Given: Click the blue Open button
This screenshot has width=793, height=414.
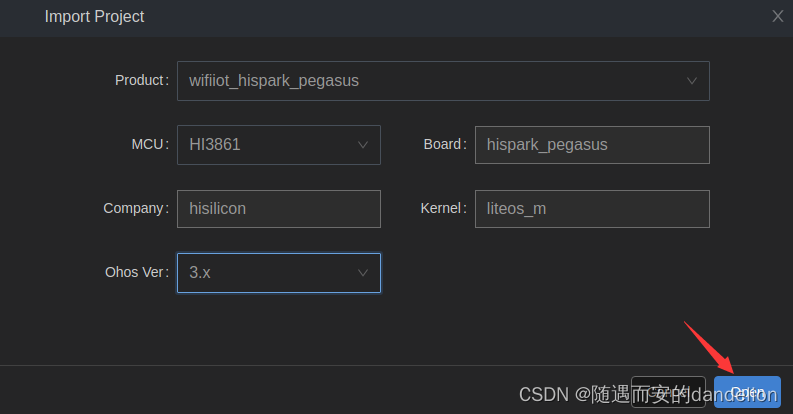Looking at the screenshot, I should pyautogui.click(x=747, y=392).
